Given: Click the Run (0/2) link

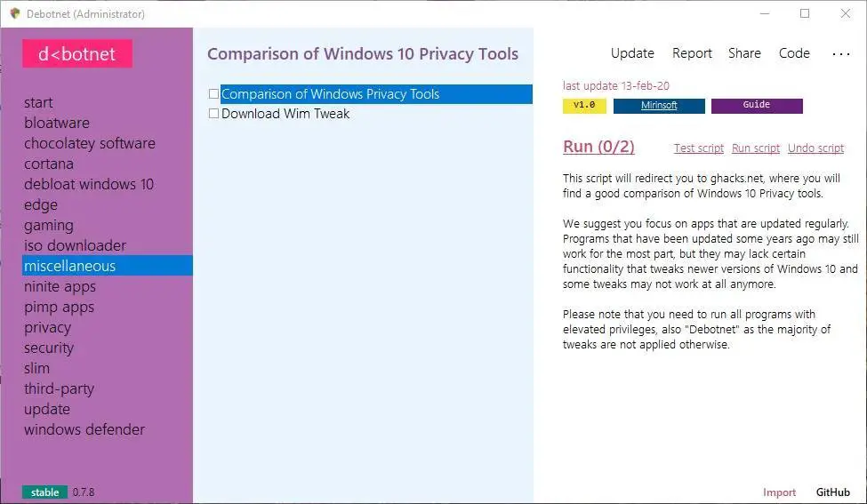Looking at the screenshot, I should click(x=598, y=147).
